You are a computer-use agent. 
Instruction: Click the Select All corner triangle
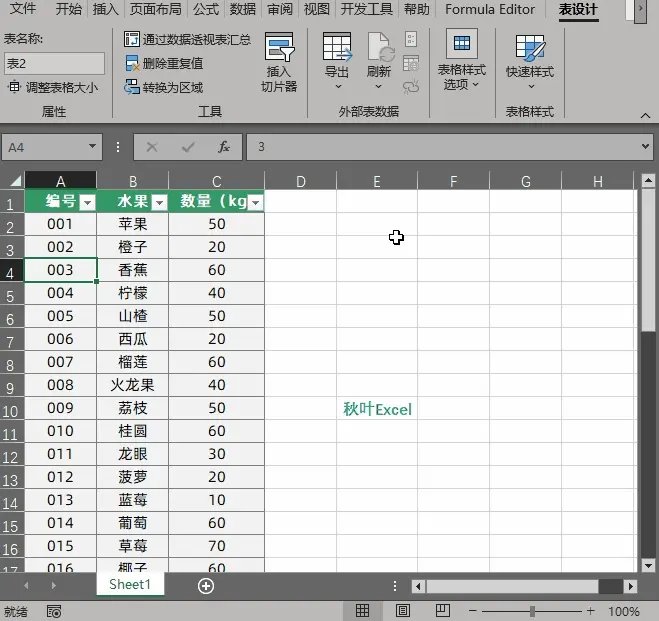[x=16, y=181]
